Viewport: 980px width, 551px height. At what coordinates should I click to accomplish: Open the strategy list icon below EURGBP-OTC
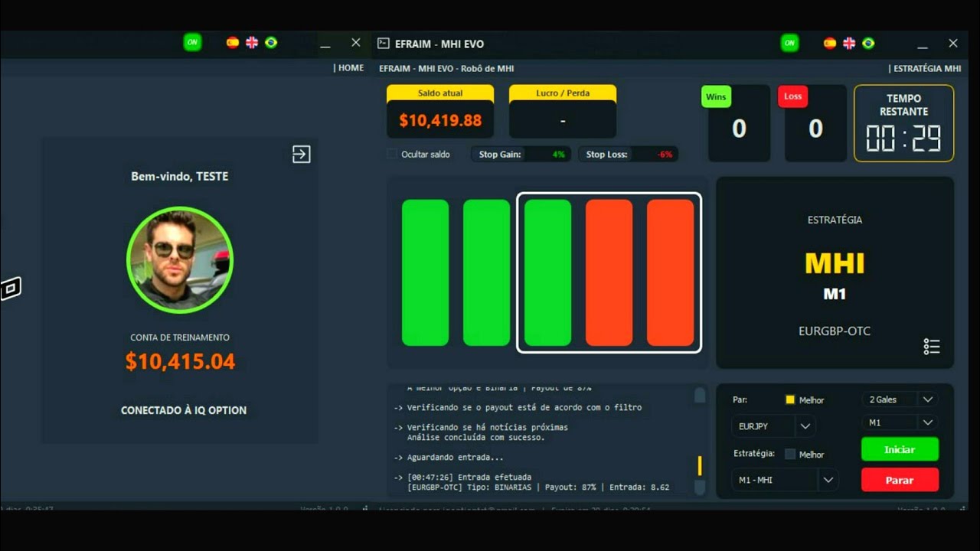(x=932, y=347)
